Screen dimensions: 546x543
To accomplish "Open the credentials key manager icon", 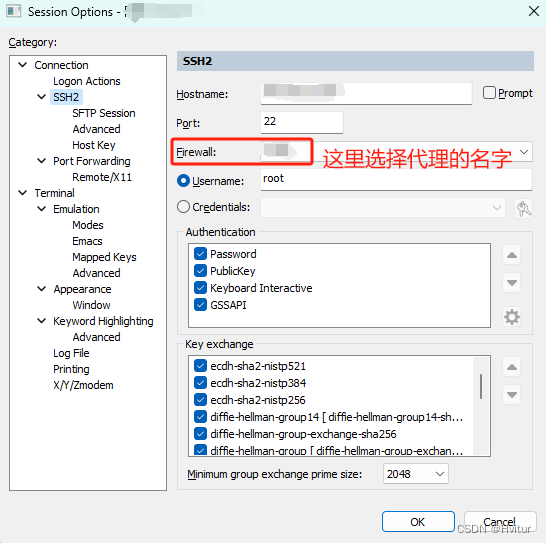I will [x=524, y=208].
